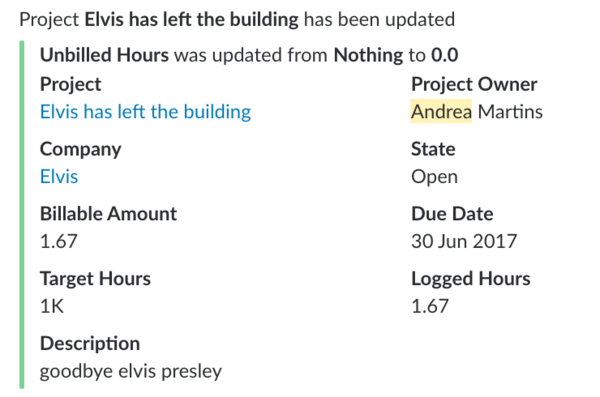The height and width of the screenshot is (397, 600).
Task: Select the 'Unbilled Hours' bold text
Action: [104, 55]
